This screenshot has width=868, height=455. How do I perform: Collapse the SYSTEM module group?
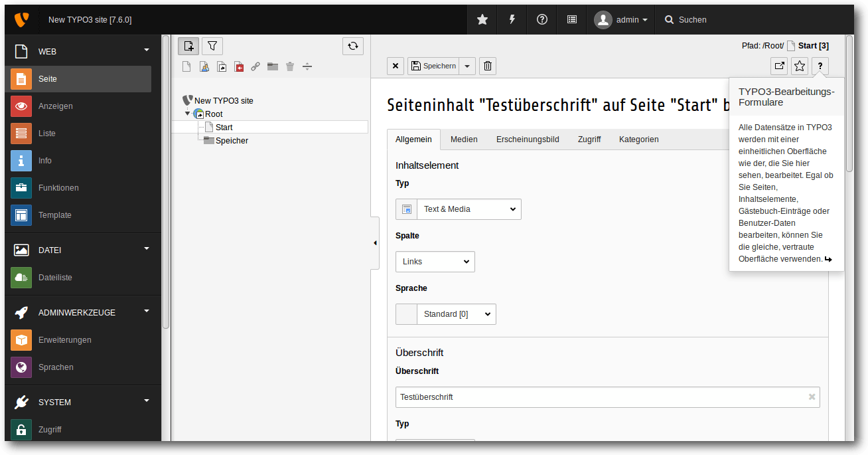(x=147, y=401)
